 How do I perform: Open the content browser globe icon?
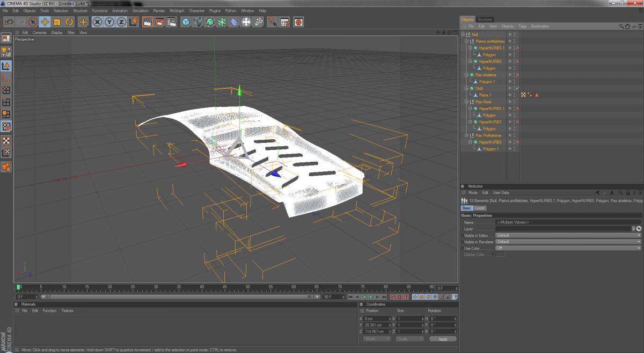tap(299, 22)
